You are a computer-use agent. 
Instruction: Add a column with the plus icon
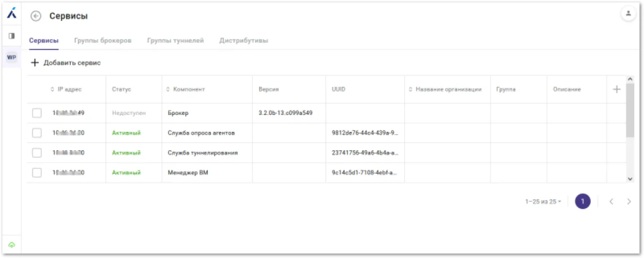tap(616, 89)
